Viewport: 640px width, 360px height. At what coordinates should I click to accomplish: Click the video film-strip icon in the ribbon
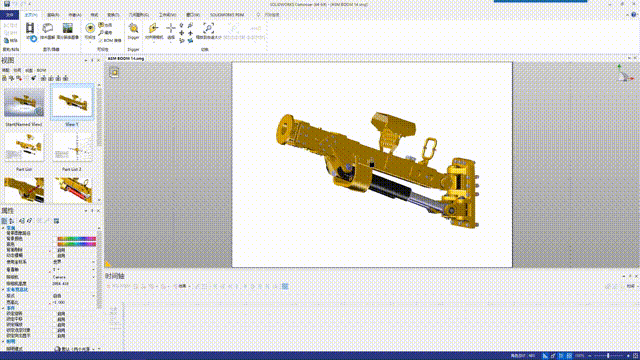pyautogui.click(x=30, y=28)
